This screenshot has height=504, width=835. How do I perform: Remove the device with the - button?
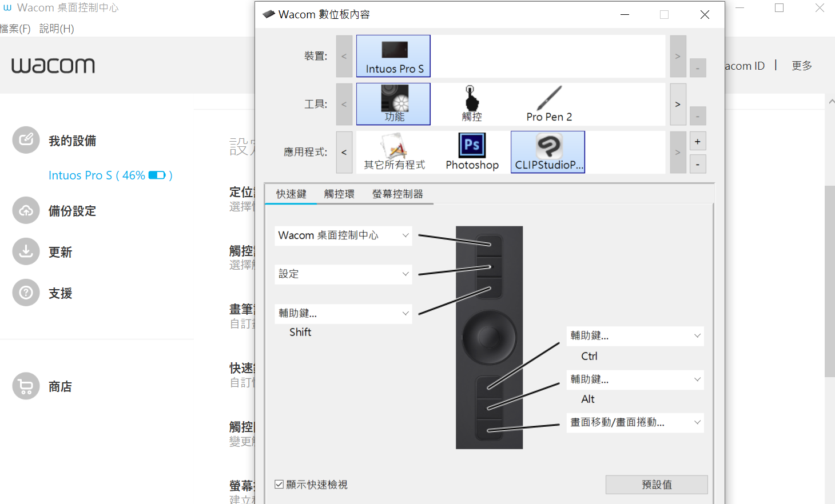[698, 68]
